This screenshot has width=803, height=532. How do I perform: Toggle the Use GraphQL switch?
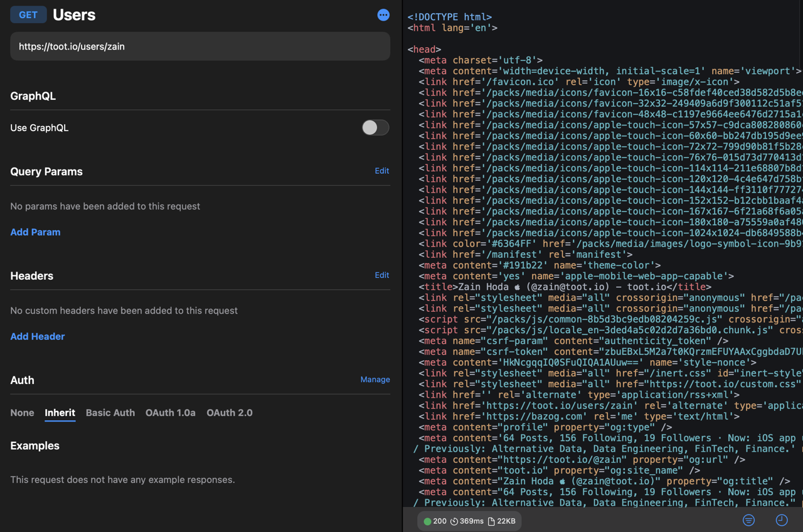pos(375,127)
